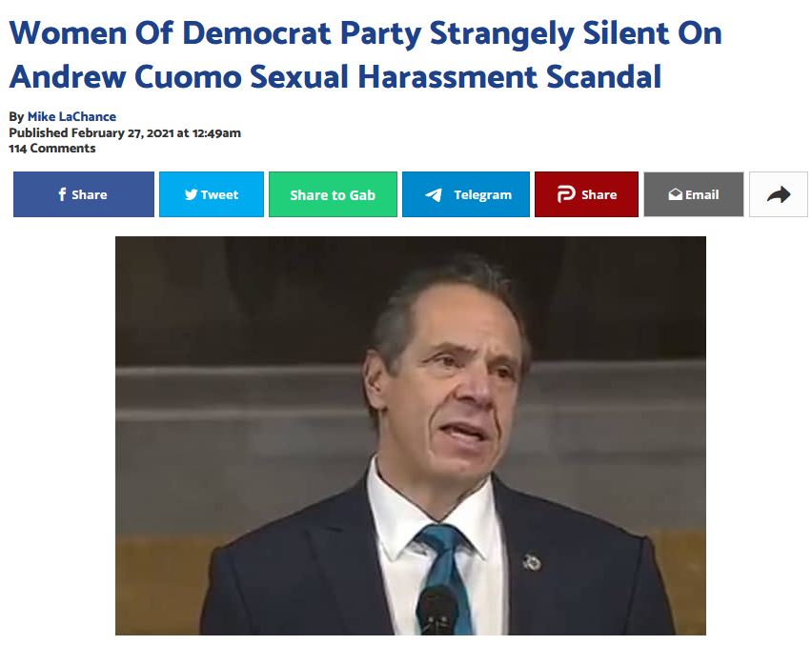Share the article via Tweet button

point(212,194)
